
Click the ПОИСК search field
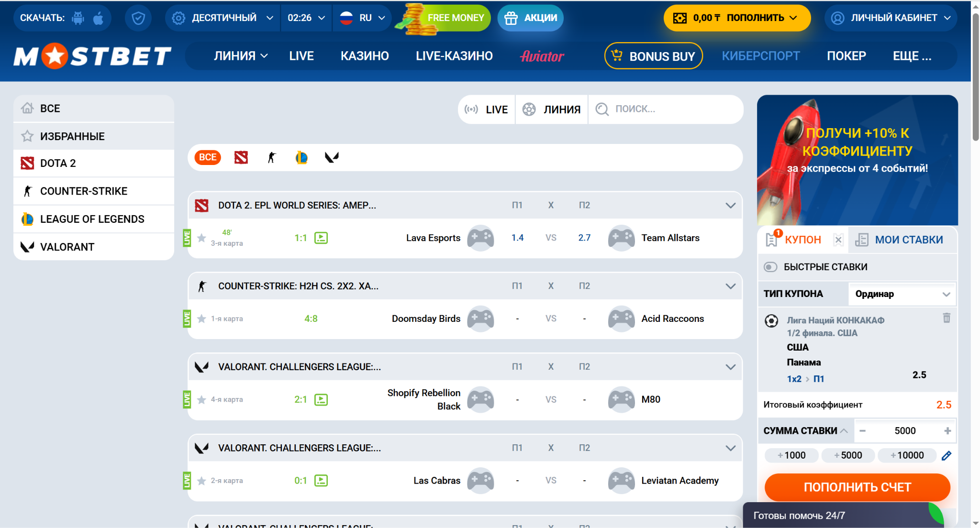pos(666,109)
